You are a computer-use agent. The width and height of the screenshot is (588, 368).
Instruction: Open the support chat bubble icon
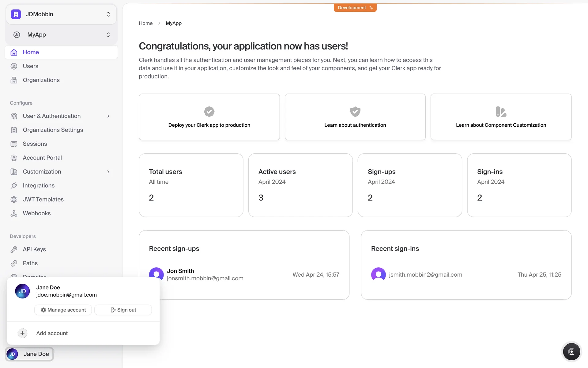[x=571, y=351]
